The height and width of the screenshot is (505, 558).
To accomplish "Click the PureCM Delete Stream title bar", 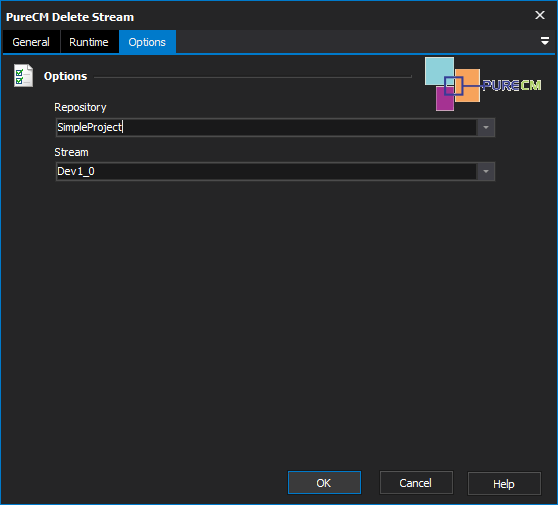I will [267, 16].
